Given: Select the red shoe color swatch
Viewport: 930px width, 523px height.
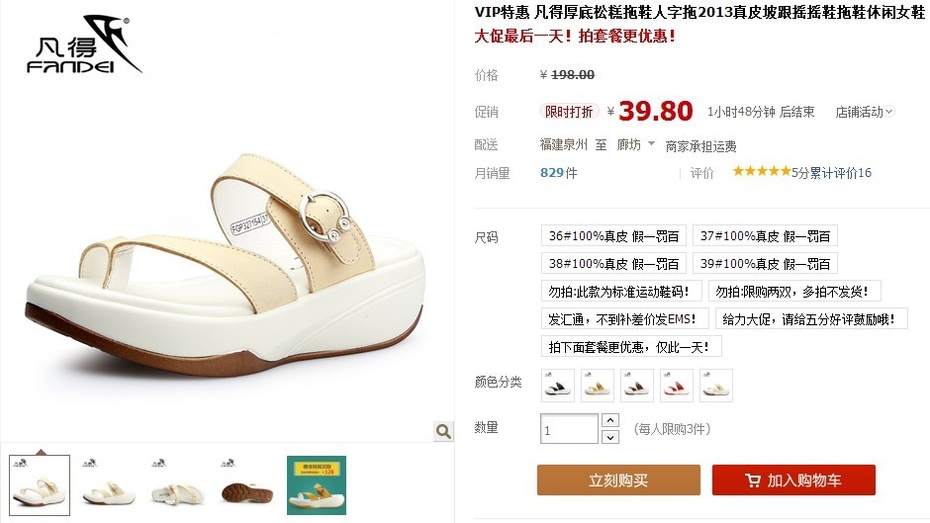Looking at the screenshot, I should click(x=677, y=385).
